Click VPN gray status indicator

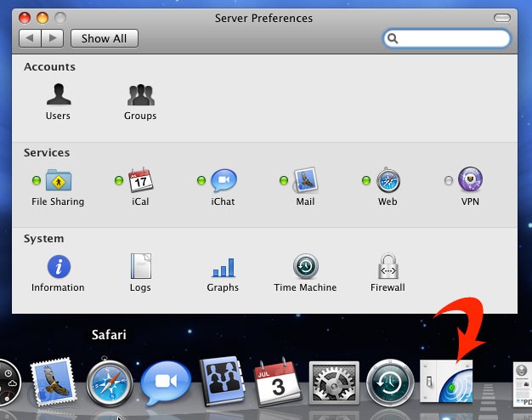tap(449, 180)
